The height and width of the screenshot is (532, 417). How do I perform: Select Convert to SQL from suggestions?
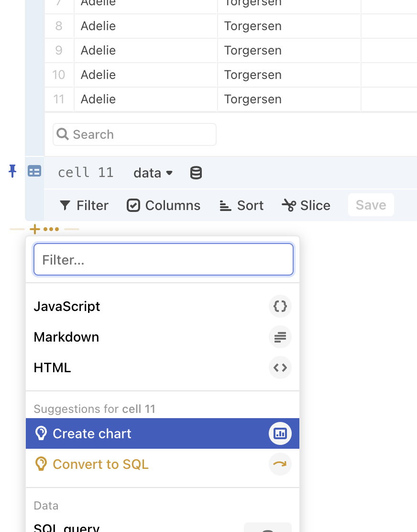tap(101, 464)
